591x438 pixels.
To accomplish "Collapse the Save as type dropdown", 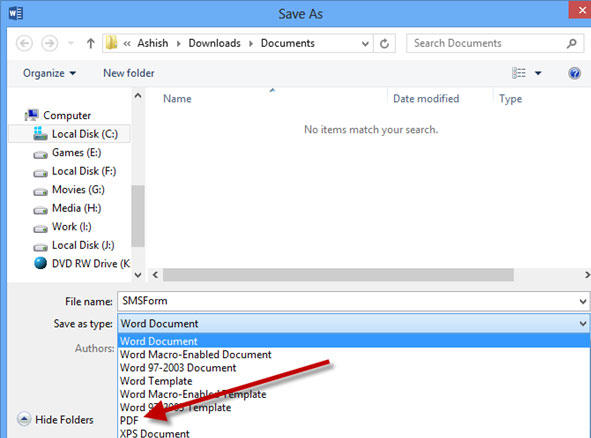I will pyautogui.click(x=583, y=323).
